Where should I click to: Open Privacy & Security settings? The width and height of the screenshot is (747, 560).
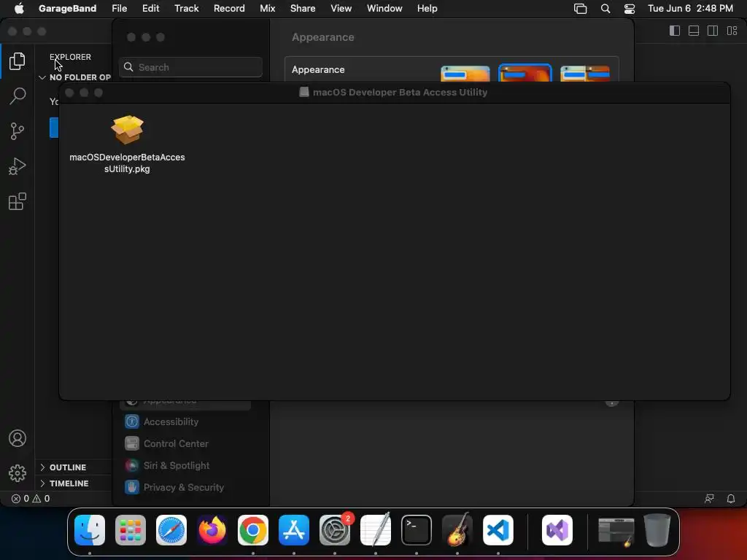point(186,487)
